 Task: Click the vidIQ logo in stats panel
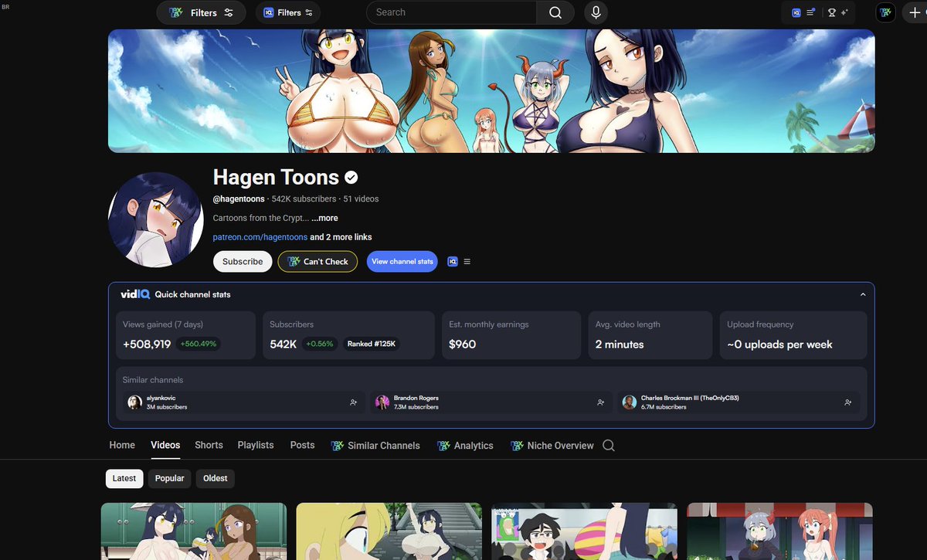tap(135, 294)
